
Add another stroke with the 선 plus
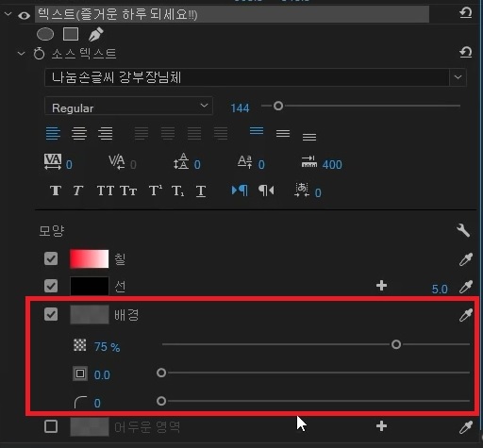[381, 286]
